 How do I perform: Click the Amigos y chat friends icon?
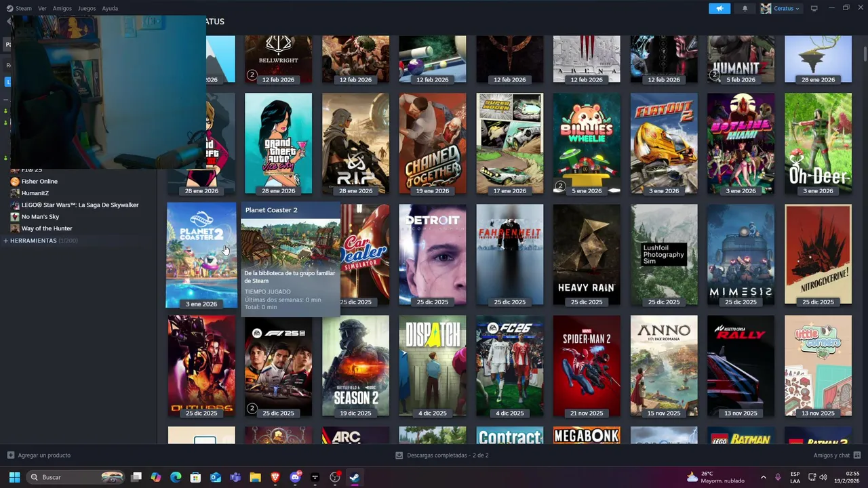(x=857, y=455)
